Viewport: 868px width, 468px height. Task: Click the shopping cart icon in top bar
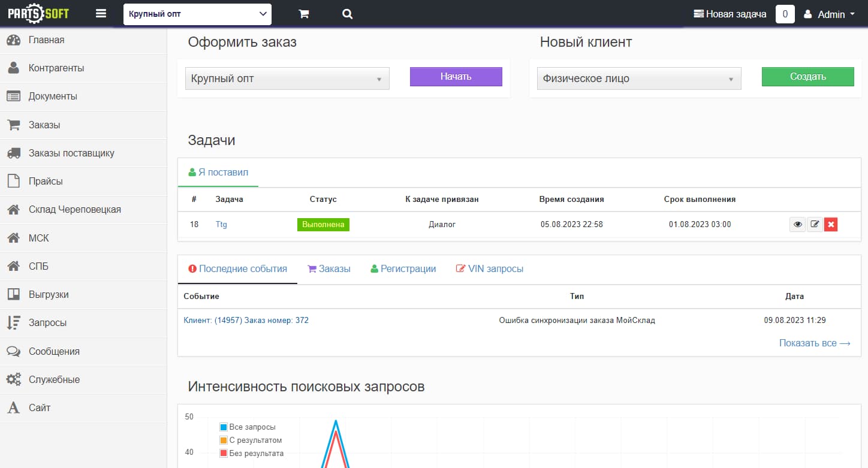(304, 14)
